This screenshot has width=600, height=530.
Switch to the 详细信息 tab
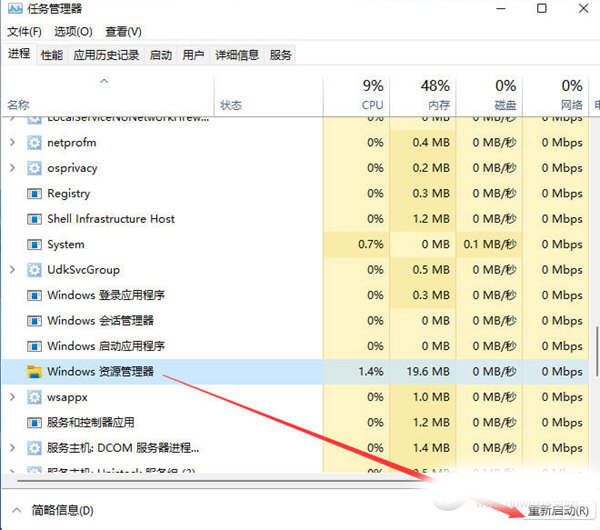pos(237,55)
